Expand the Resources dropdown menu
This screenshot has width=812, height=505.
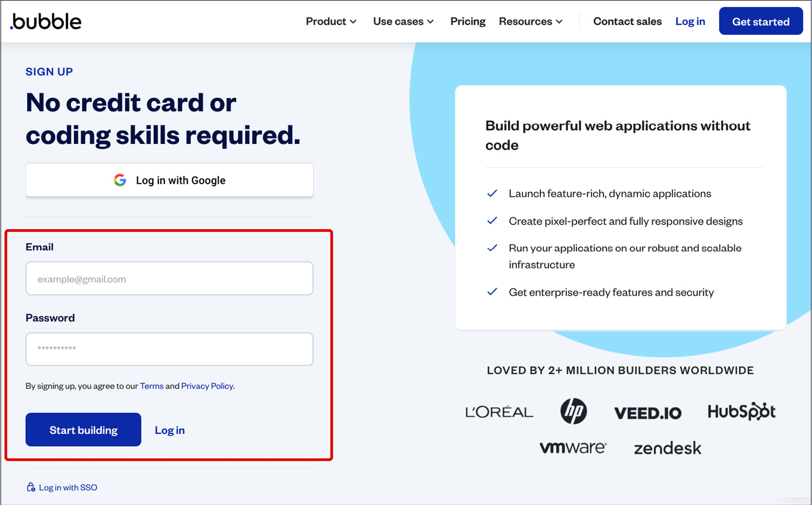pos(531,22)
